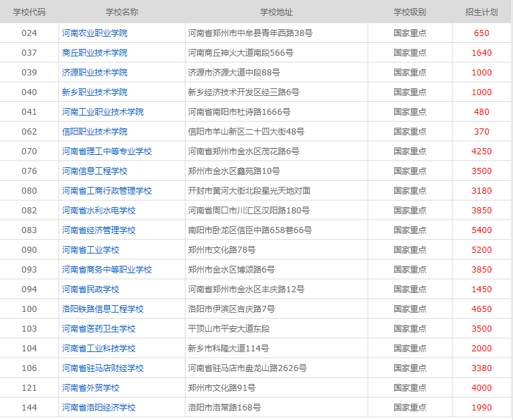Open 洛阳铁路信息工程学校 link

(103, 309)
